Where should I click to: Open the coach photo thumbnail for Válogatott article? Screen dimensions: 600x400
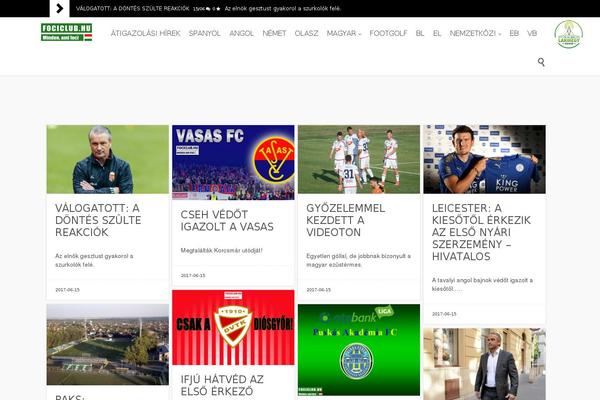pos(108,159)
